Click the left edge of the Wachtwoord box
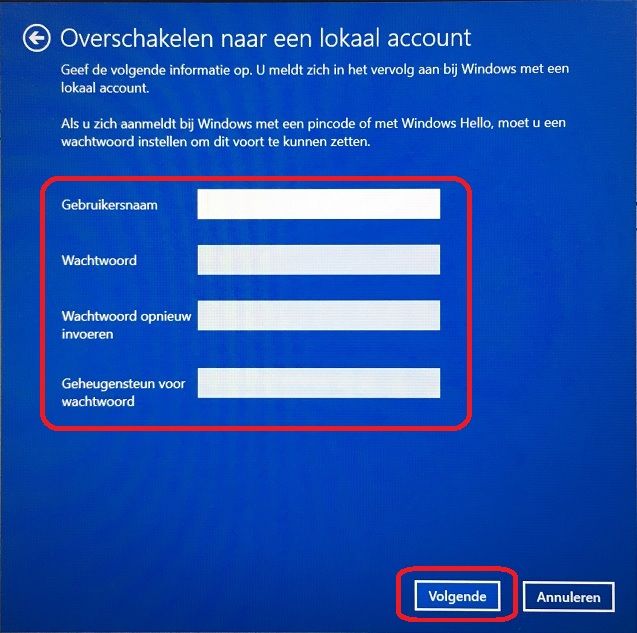The image size is (637, 633). pyautogui.click(x=202, y=260)
